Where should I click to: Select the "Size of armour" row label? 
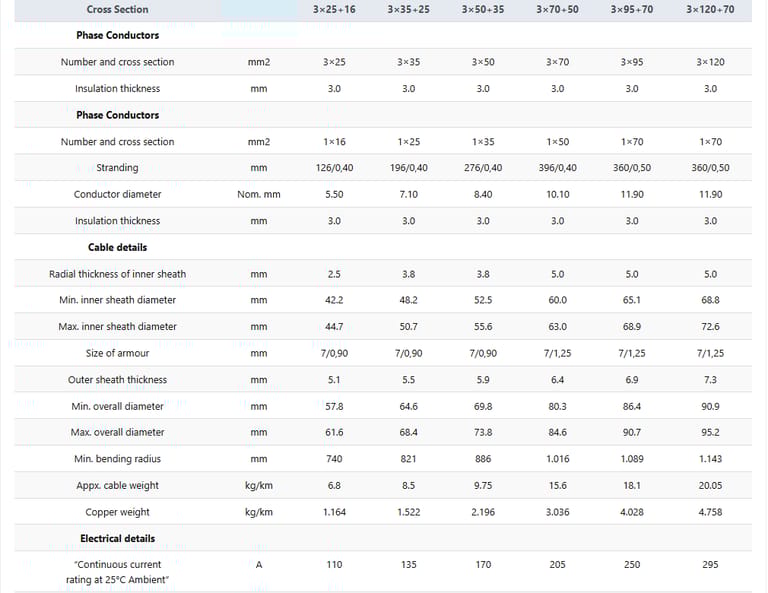(x=117, y=353)
